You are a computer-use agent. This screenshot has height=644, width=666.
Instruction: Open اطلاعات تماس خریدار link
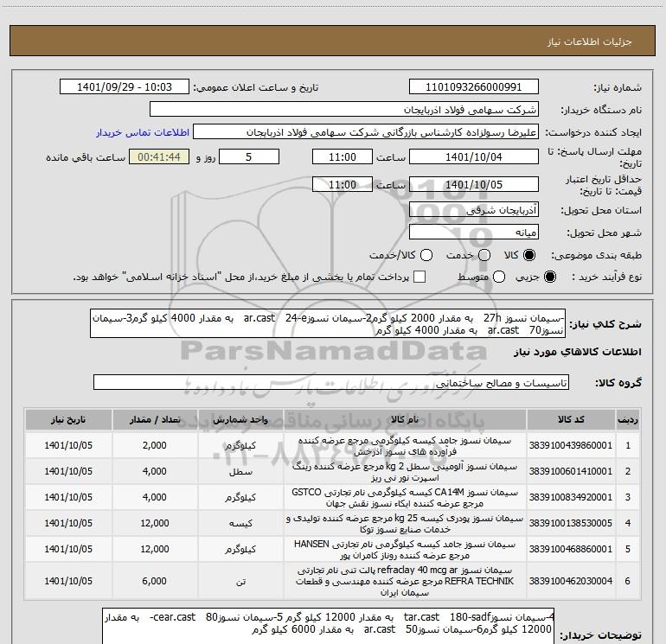(x=143, y=132)
